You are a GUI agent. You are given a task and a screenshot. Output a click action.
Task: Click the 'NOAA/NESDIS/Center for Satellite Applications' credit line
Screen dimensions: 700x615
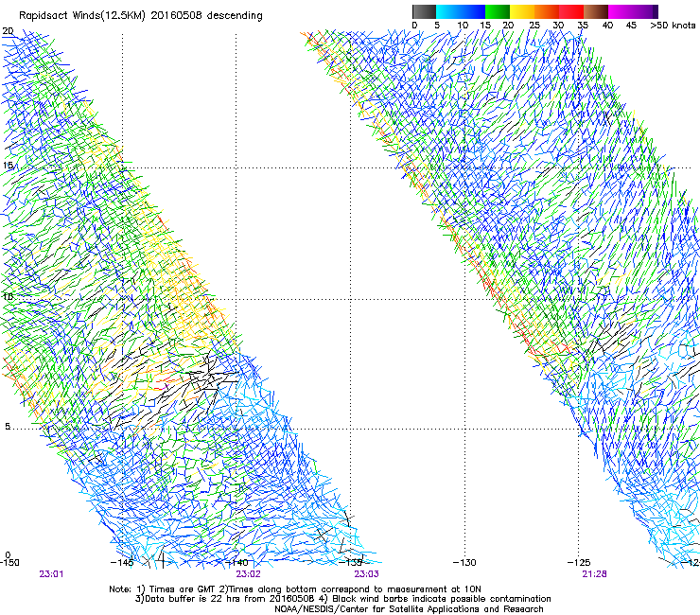tap(409, 609)
